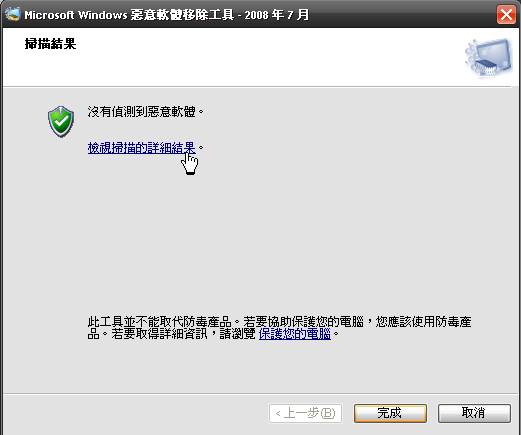Viewport: 521px width, 435px height.
Task: Click the disabled 上一步 button
Action: click(x=305, y=413)
